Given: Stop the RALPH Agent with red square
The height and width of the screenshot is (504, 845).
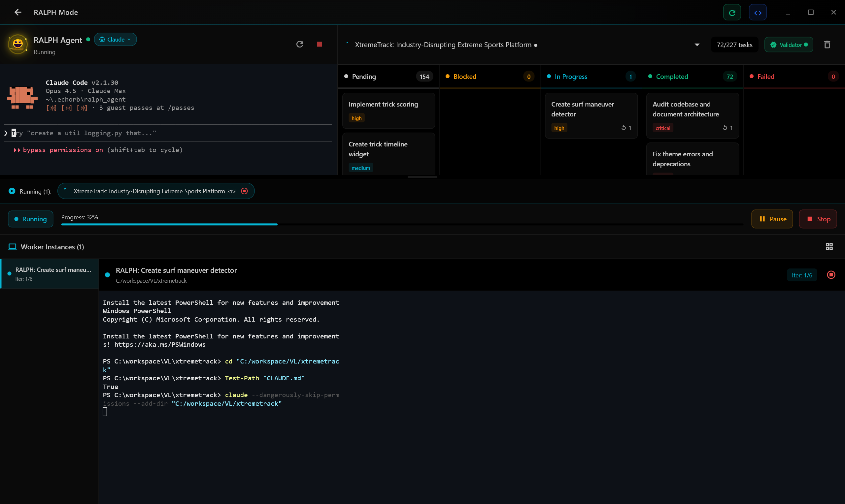Looking at the screenshot, I should click(319, 44).
